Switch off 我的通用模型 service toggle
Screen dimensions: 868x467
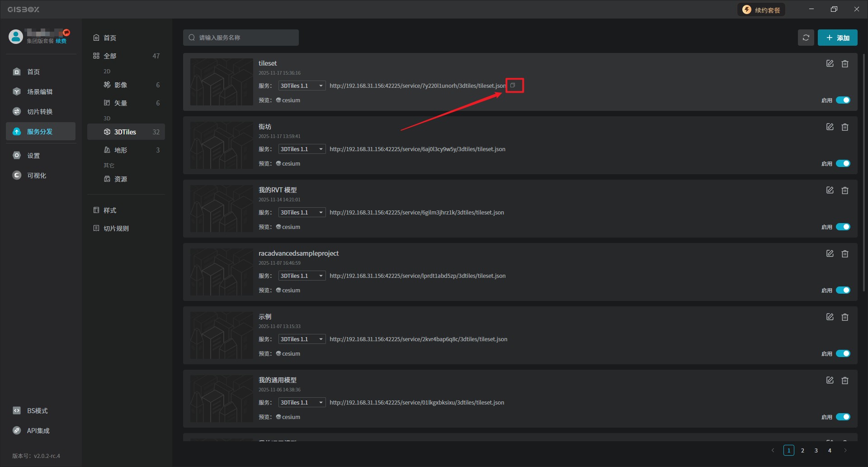coord(843,417)
